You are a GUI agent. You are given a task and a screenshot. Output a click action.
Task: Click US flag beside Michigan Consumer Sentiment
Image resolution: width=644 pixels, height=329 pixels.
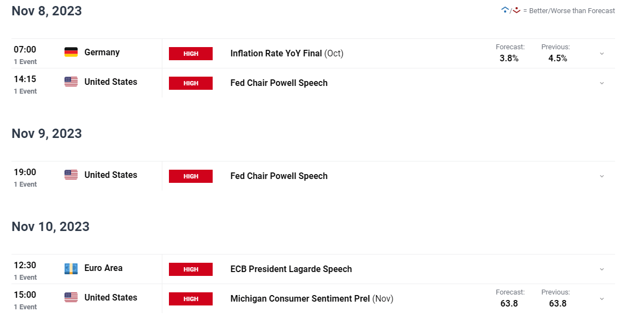[71, 297]
